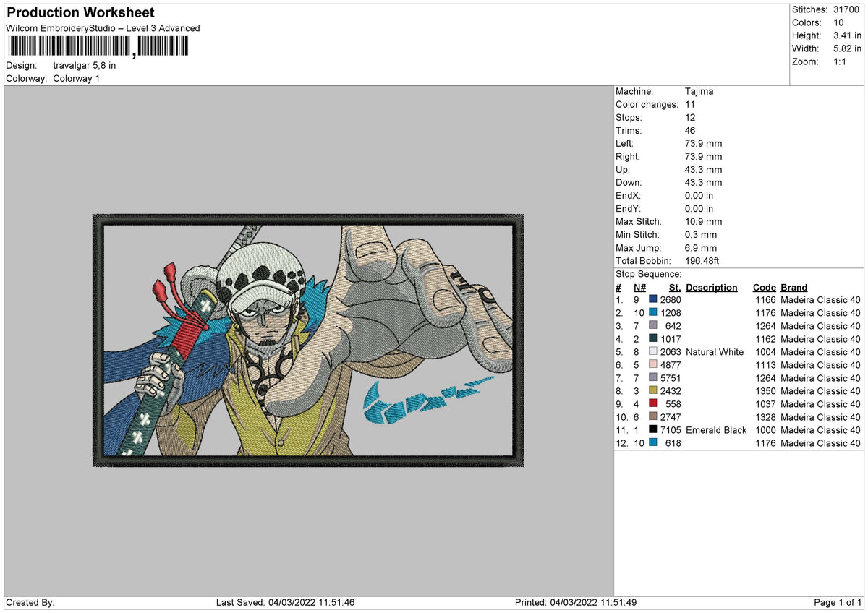Select the pink swatch with 4877 stitches
The image size is (868, 613).
(x=653, y=365)
